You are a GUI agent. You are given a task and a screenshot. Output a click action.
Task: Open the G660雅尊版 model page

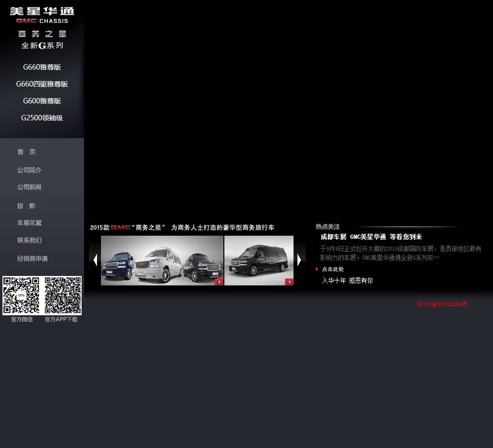point(42,67)
